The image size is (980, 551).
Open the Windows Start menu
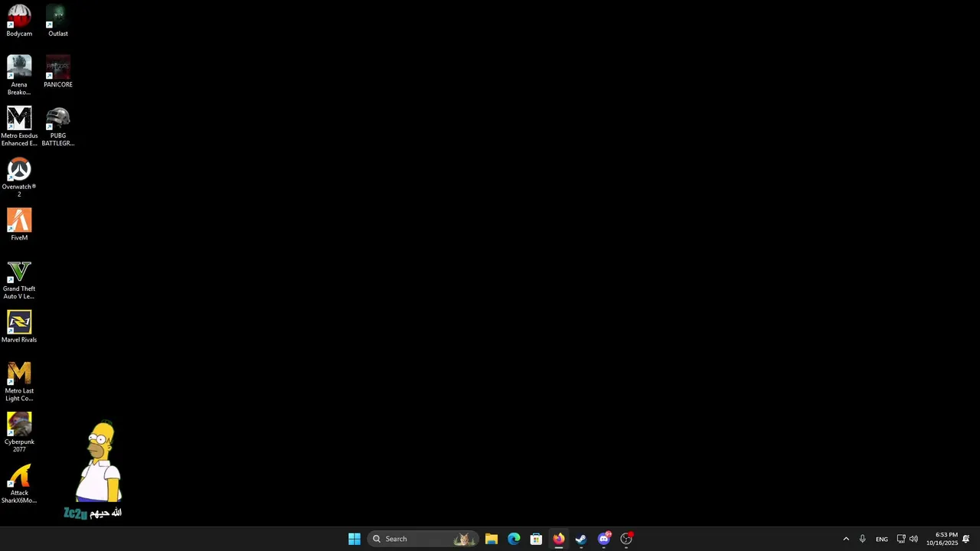point(354,539)
